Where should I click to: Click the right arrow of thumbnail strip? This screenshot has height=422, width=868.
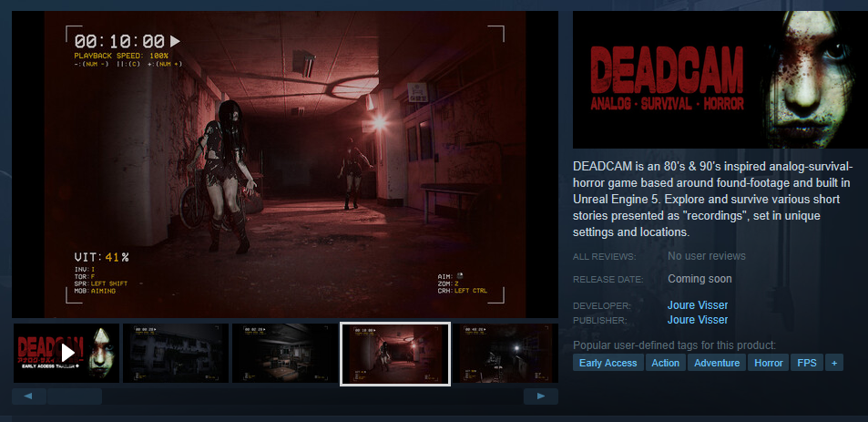[541, 396]
